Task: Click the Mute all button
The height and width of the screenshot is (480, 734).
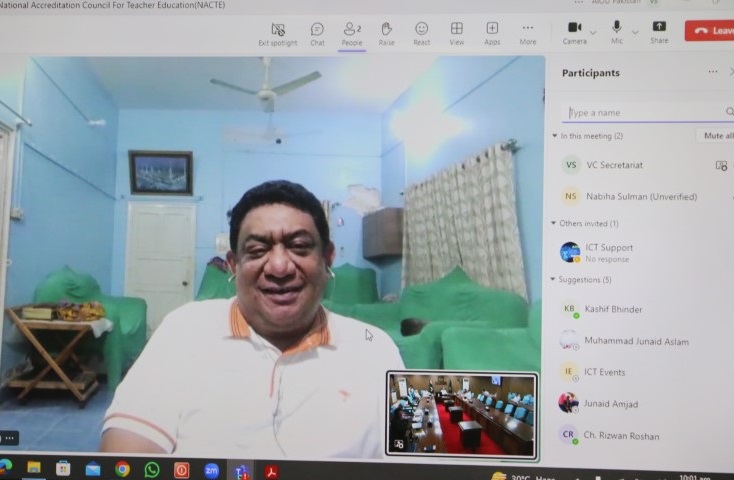Action: [716, 135]
